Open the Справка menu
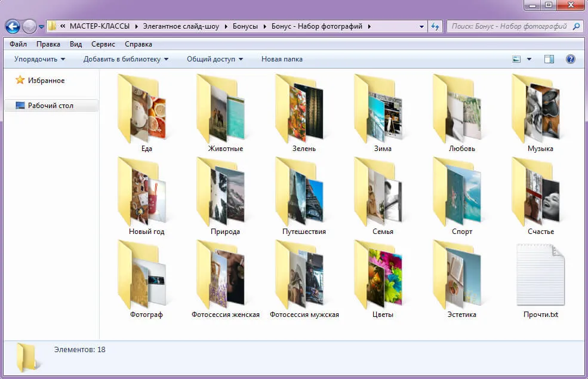This screenshot has height=379, width=588. pos(138,44)
